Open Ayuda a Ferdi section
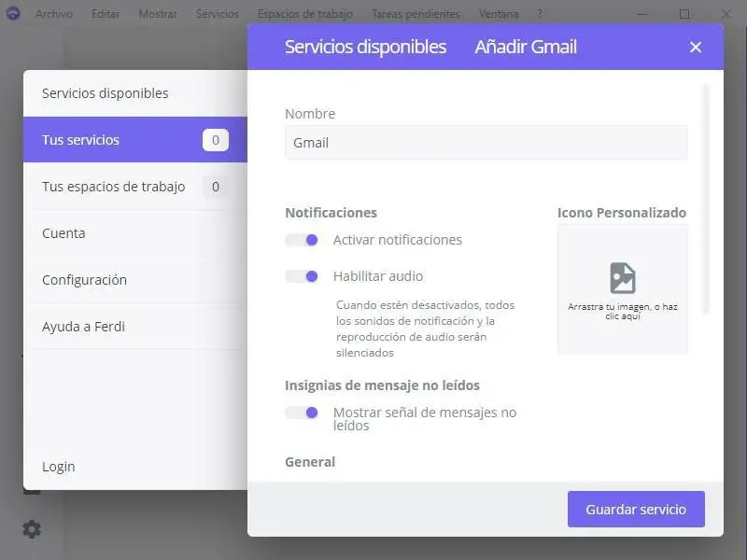Image resolution: width=747 pixels, height=560 pixels. (135, 326)
